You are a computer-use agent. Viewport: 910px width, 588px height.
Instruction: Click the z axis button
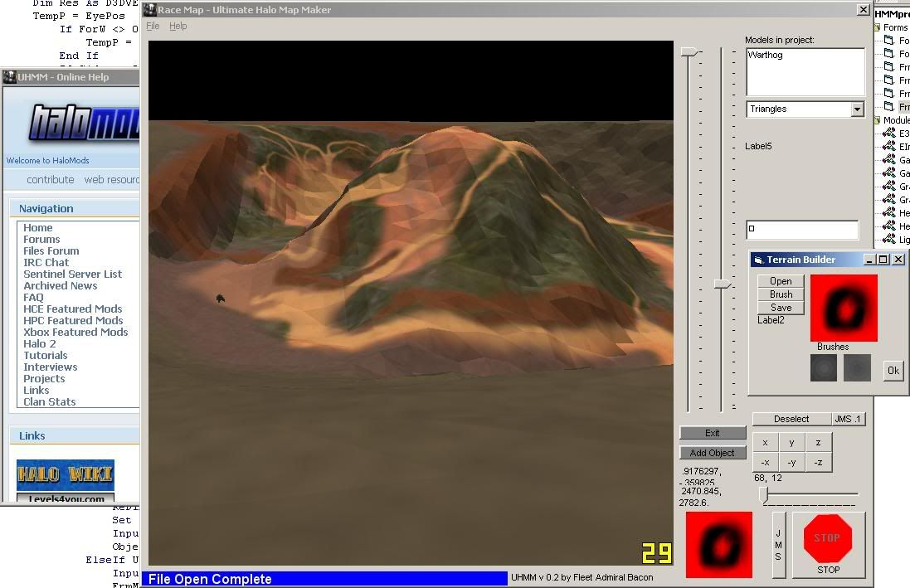click(818, 443)
